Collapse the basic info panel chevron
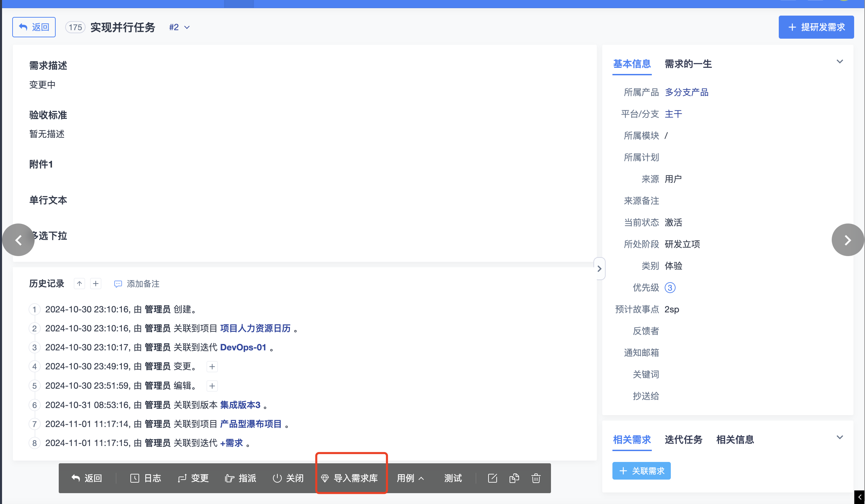The height and width of the screenshot is (504, 865). click(x=840, y=62)
